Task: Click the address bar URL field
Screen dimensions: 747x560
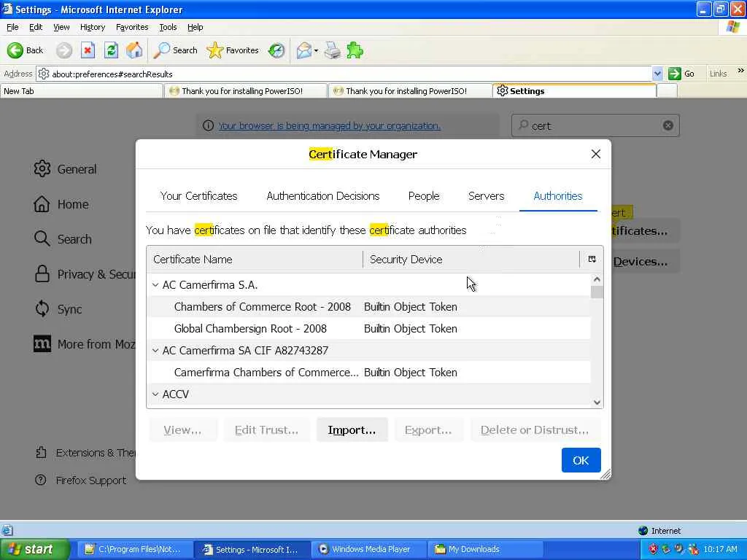Action: 344,74
